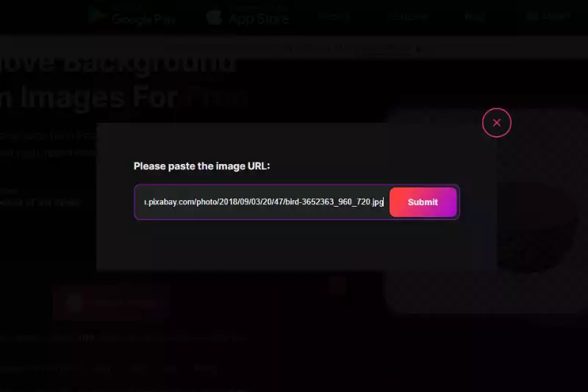588x392 pixels.
Task: Click the dimmed URL link below upload
Action: click(x=86, y=338)
